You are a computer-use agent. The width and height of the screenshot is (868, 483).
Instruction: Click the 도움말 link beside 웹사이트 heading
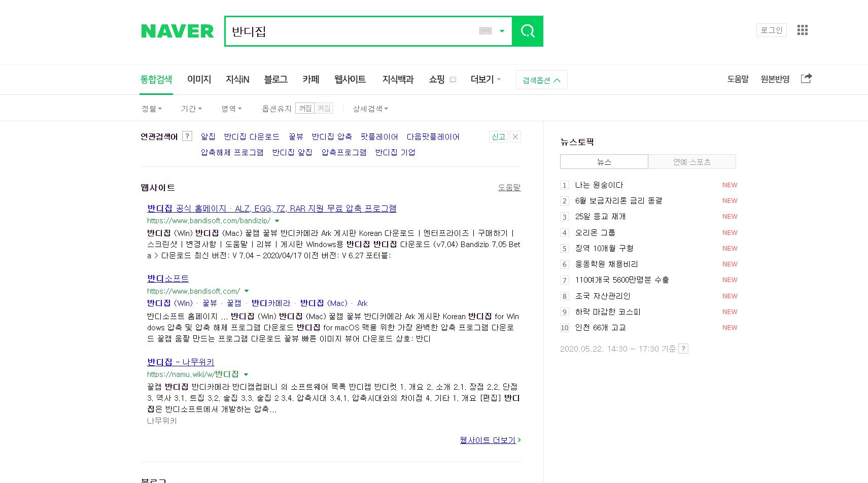click(x=509, y=187)
